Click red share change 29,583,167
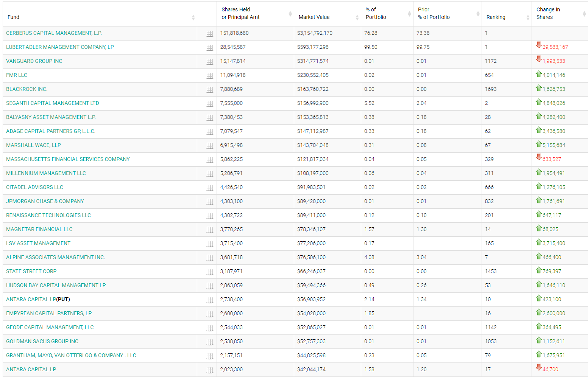Screen dimensions: 588x378 [555, 47]
